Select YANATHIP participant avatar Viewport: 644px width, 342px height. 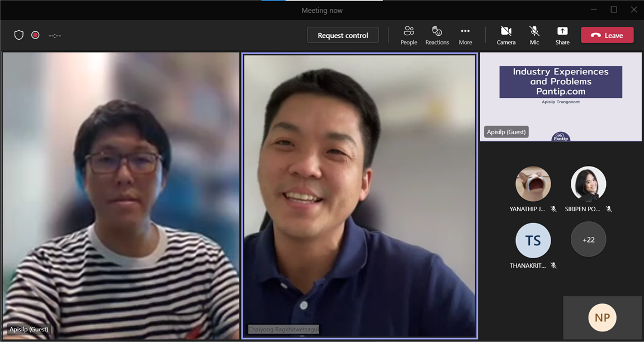click(533, 184)
